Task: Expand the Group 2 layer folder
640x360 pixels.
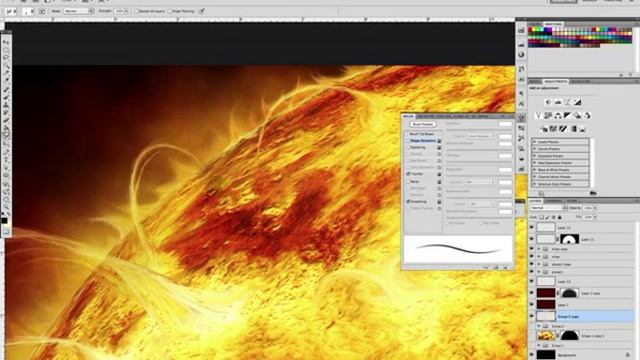Action: coord(539,326)
